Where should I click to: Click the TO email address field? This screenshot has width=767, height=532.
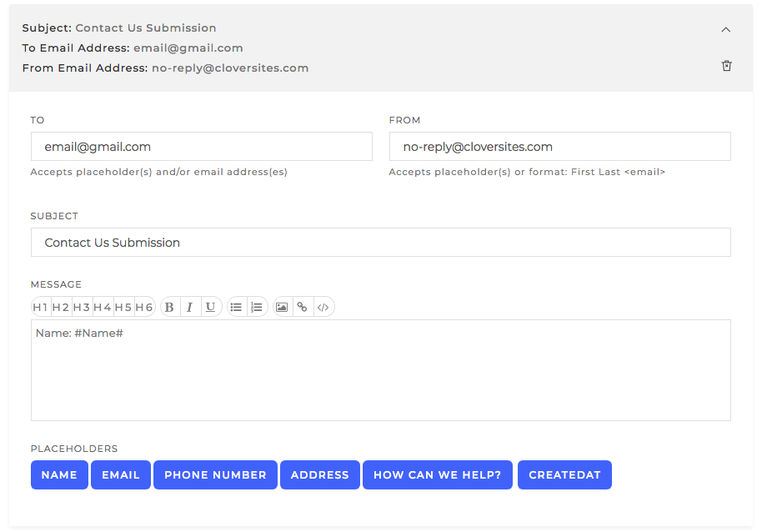[x=201, y=146]
